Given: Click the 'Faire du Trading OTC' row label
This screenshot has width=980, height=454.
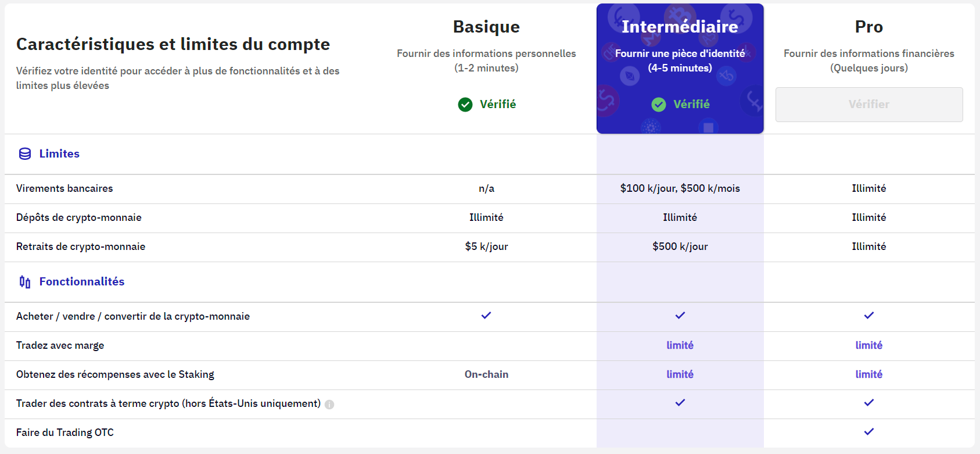Looking at the screenshot, I should point(65,432).
